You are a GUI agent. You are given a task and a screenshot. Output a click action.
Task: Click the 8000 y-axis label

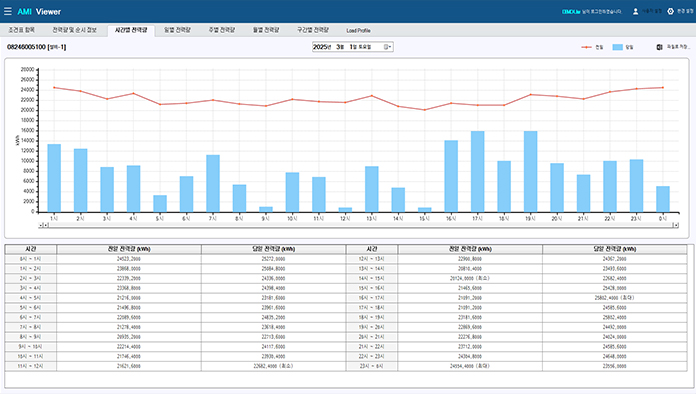pyautogui.click(x=29, y=171)
